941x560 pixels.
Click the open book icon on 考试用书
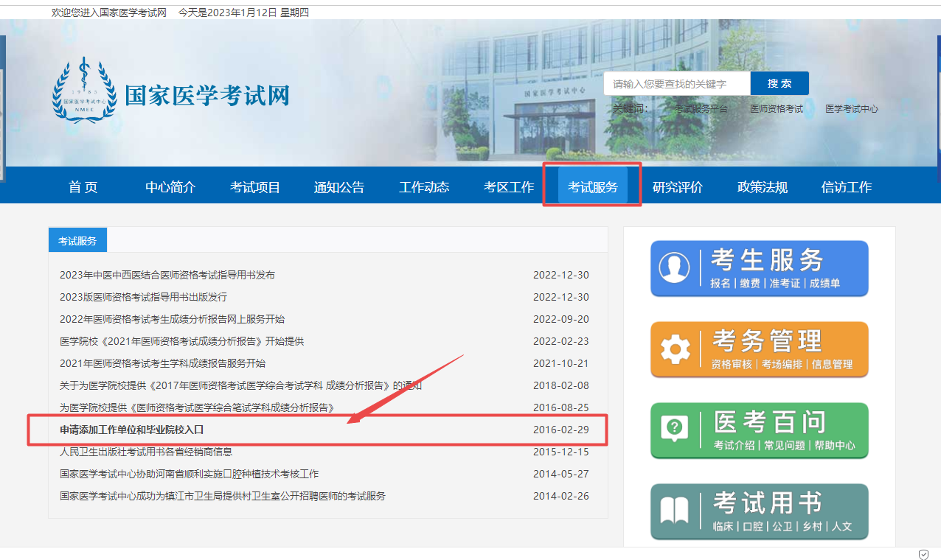(675, 511)
